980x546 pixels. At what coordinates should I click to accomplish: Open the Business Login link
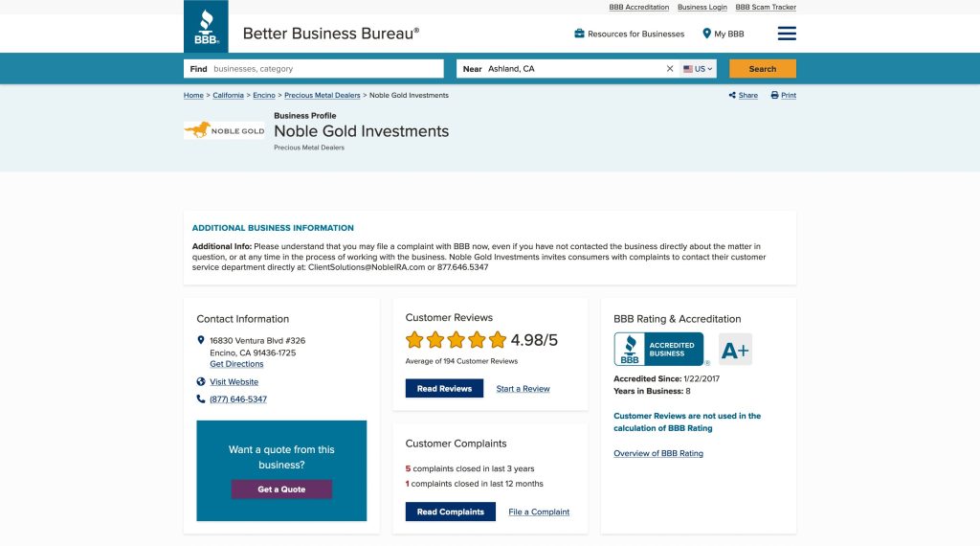[x=702, y=7]
